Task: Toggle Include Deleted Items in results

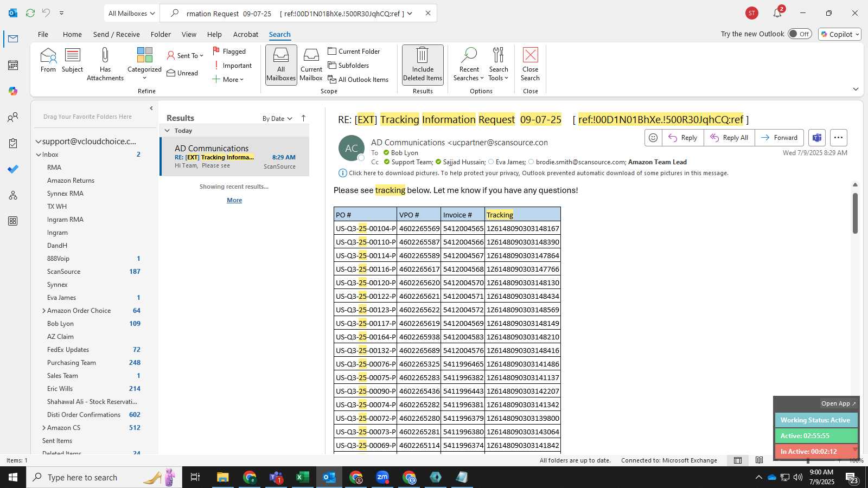Action: 423,65
